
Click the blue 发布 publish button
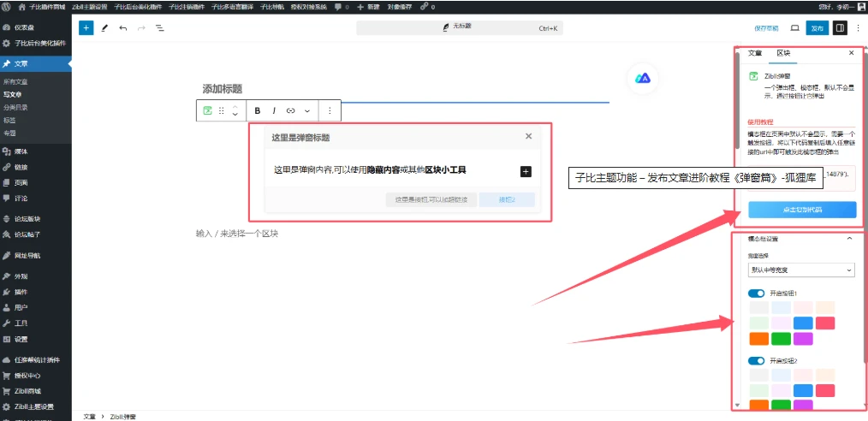coord(817,27)
